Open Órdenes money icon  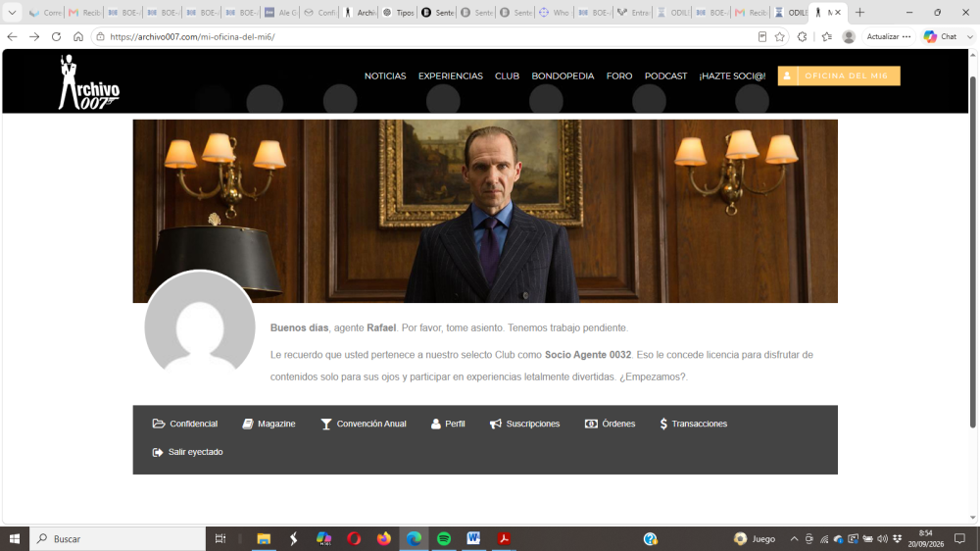591,424
